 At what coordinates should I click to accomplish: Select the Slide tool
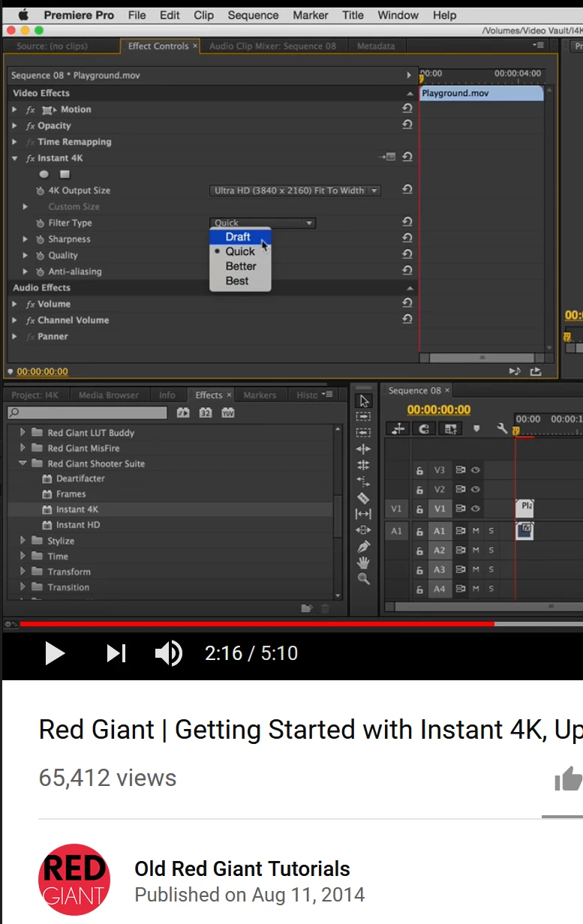(x=364, y=530)
